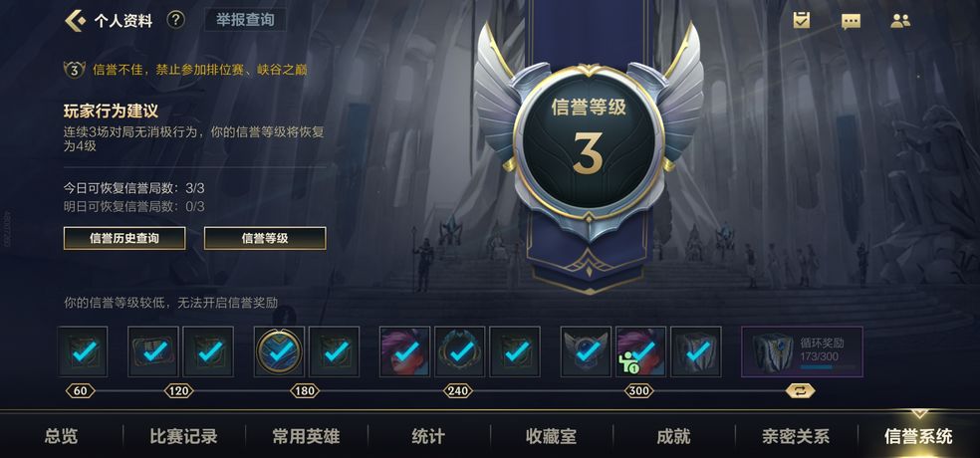Select the checked round emblem reward at 180

click(280, 351)
